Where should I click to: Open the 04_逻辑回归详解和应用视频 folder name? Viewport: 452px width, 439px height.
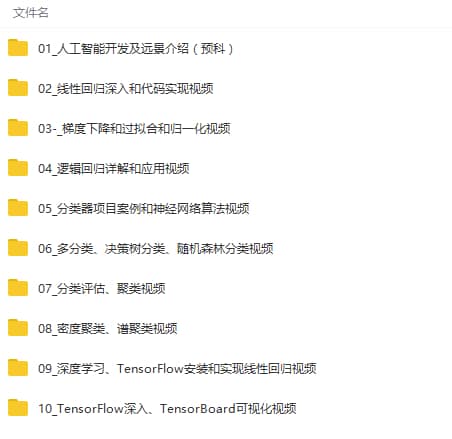[114, 169]
